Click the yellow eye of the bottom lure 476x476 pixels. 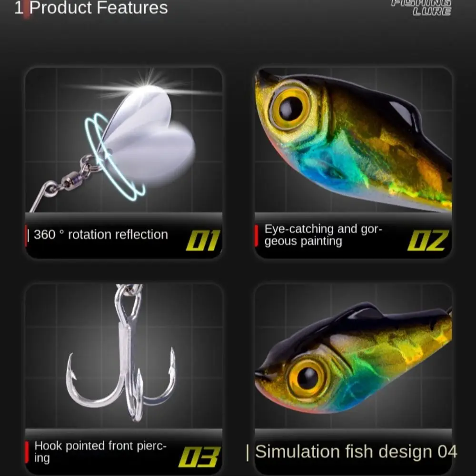[307, 378]
